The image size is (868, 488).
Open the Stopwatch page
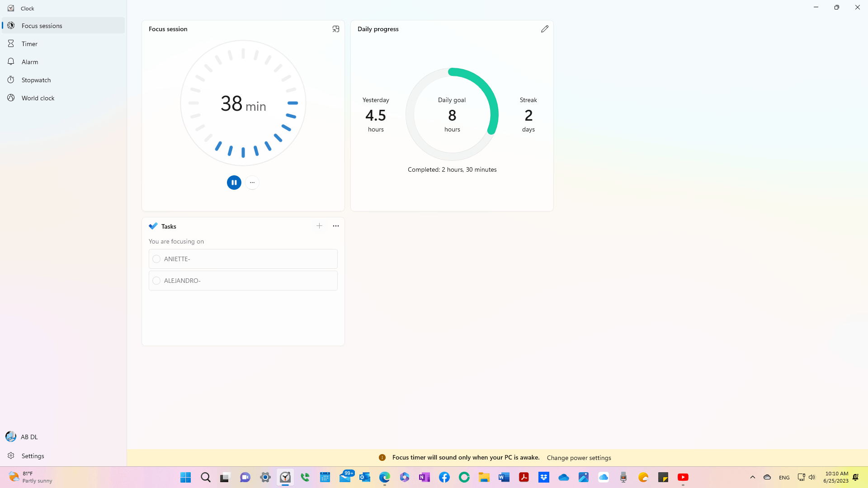(36, 80)
